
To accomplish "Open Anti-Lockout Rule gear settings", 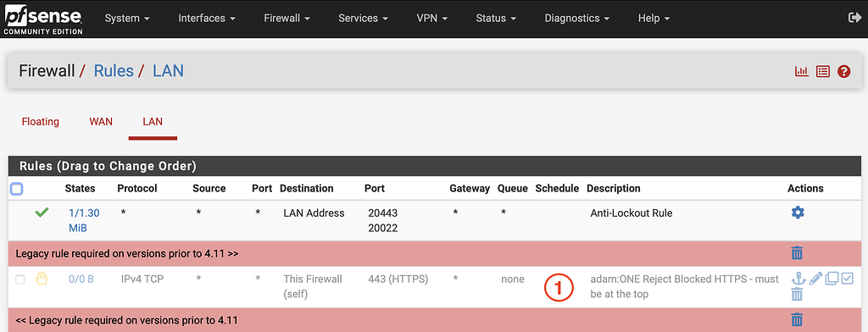I will click(x=797, y=213).
